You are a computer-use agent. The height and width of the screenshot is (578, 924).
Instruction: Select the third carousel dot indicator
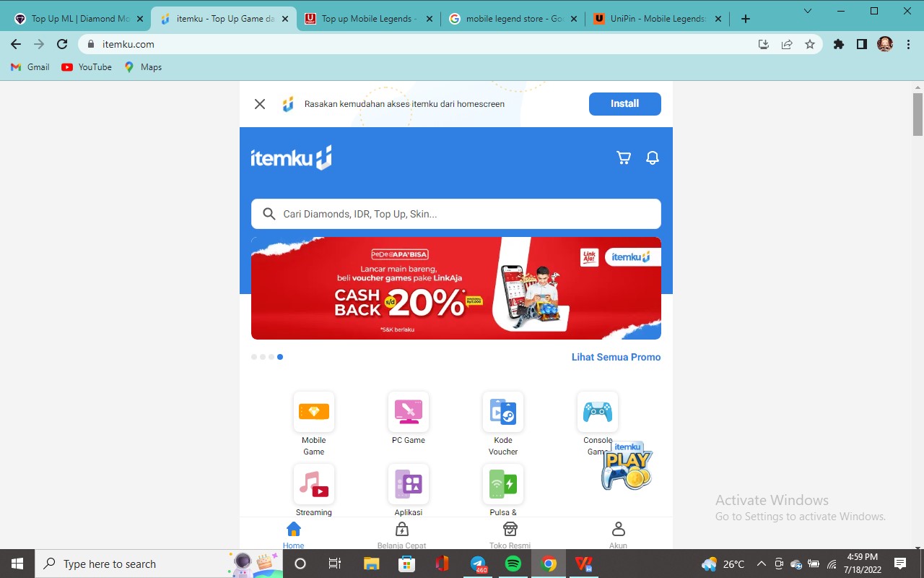(x=271, y=357)
